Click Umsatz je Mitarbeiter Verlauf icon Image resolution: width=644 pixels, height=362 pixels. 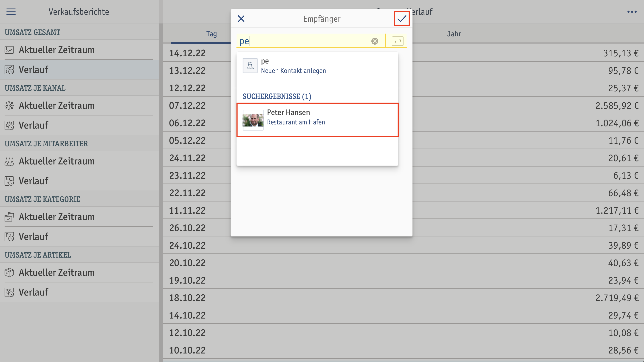point(9,181)
